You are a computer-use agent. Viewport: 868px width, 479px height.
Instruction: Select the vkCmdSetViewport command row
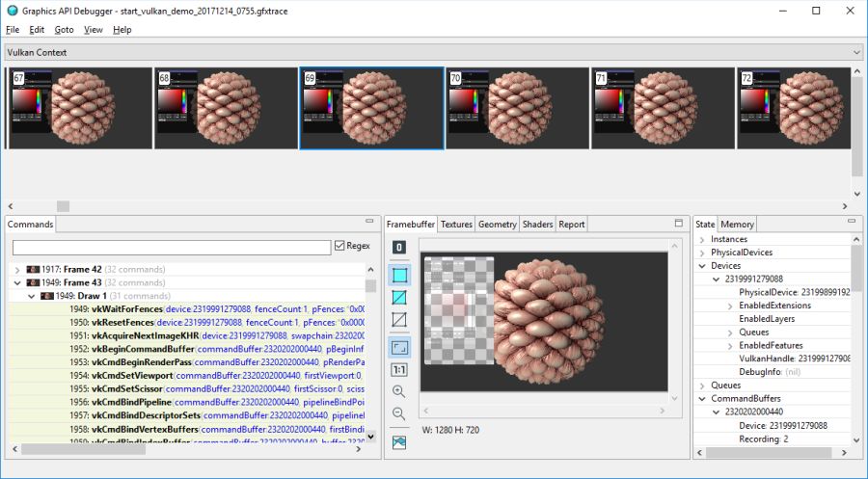(188, 376)
